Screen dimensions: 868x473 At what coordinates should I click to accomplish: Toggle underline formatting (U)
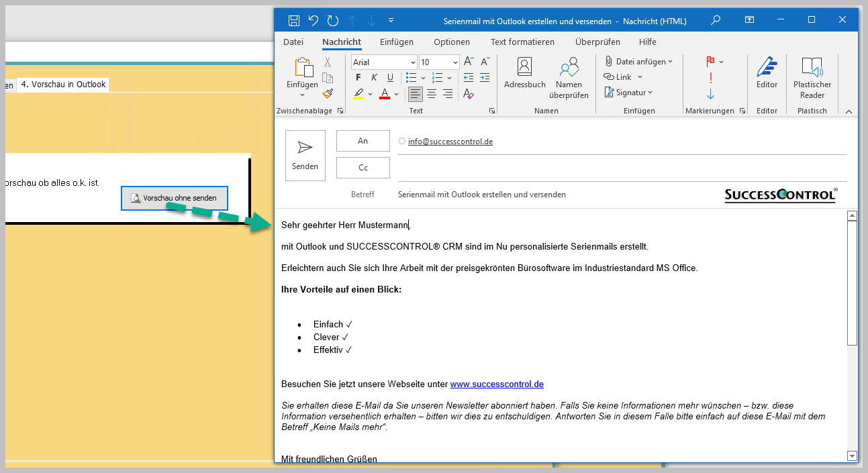tap(390, 78)
